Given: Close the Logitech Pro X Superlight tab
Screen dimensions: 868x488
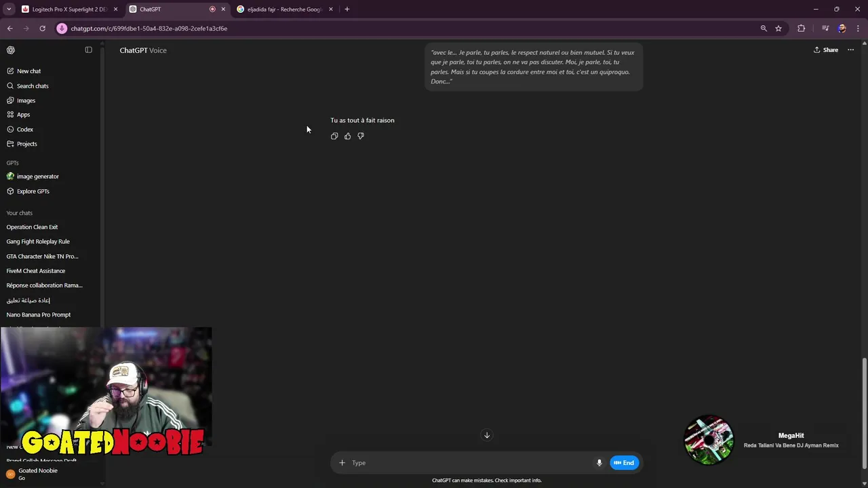Looking at the screenshot, I should pyautogui.click(x=115, y=9).
